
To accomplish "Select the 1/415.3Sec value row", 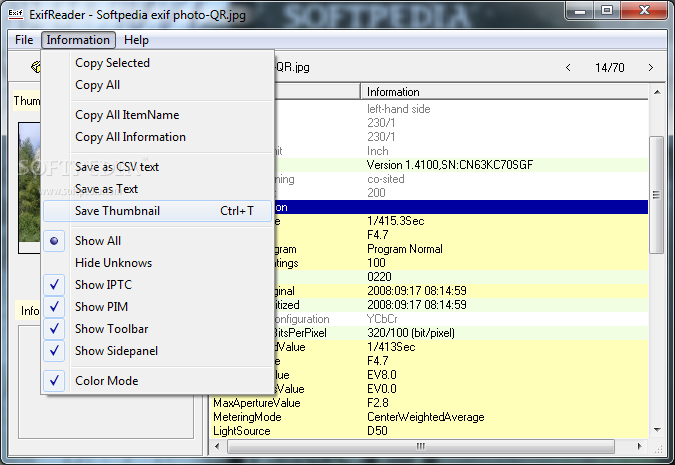I will (396, 221).
